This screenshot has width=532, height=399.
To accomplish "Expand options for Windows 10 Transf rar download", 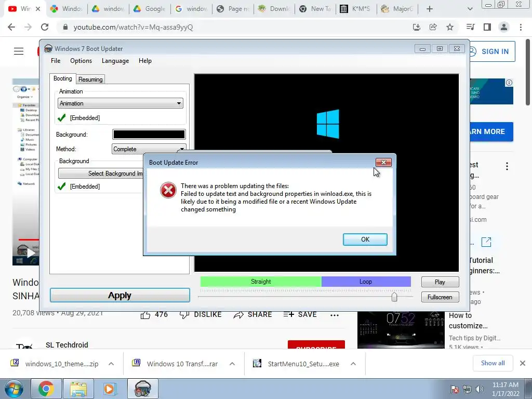I will [232, 364].
